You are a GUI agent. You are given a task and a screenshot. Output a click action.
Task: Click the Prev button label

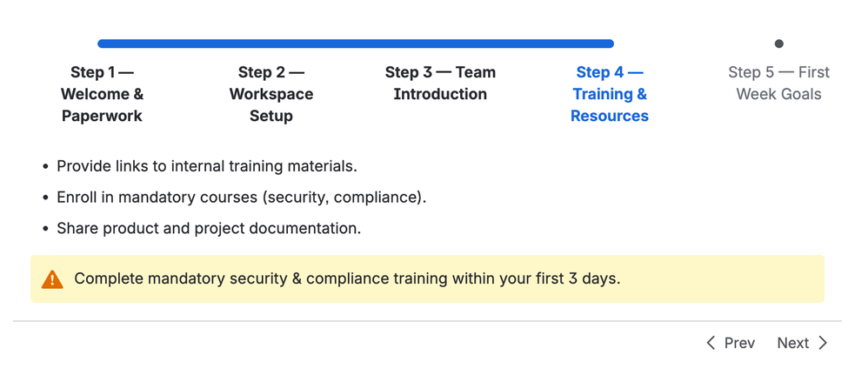point(739,343)
